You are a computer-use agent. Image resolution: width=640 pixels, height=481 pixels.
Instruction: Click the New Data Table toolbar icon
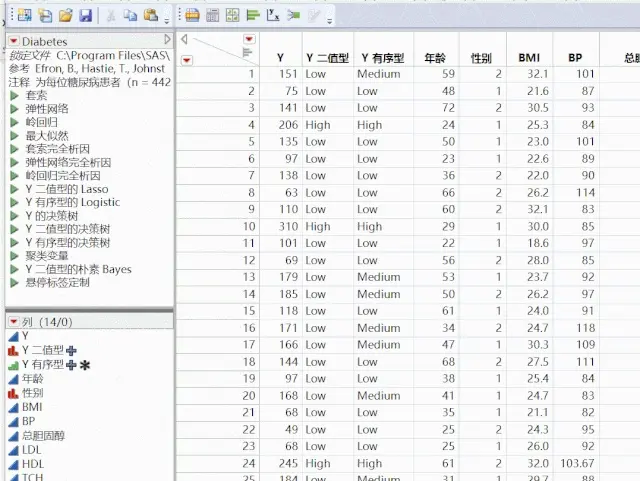coord(24,16)
